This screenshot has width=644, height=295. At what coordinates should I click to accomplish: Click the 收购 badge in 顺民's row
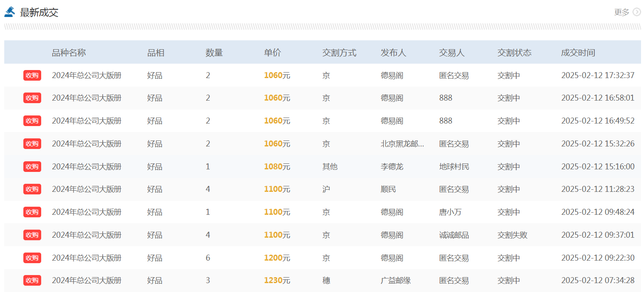(x=32, y=189)
